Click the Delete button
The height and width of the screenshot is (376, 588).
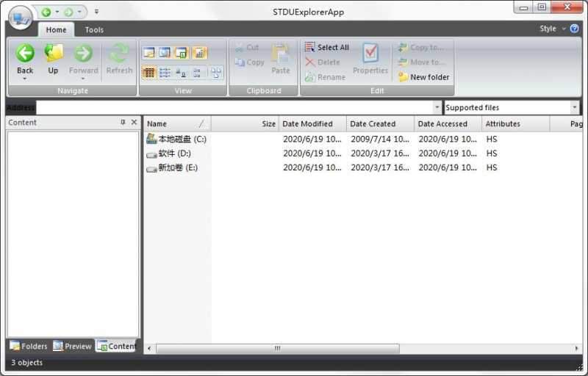[323, 62]
